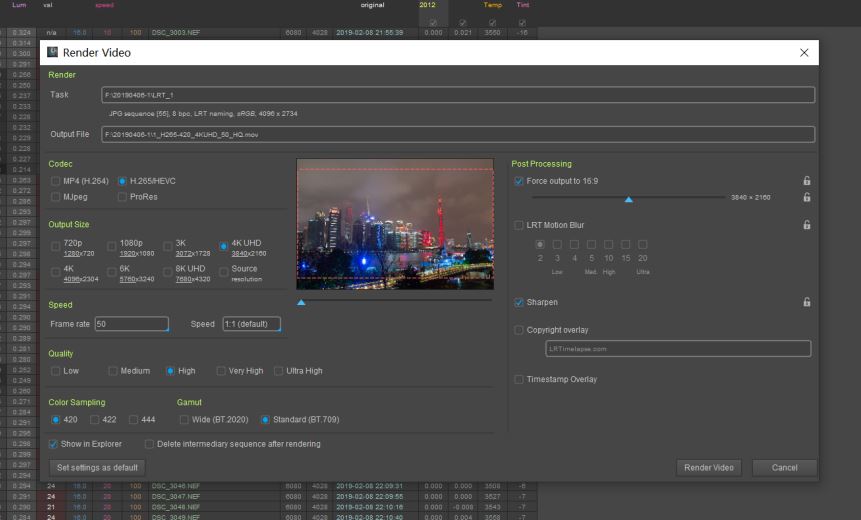This screenshot has height=520, width=861.
Task: Click Set settings as default button
Action: [99, 467]
